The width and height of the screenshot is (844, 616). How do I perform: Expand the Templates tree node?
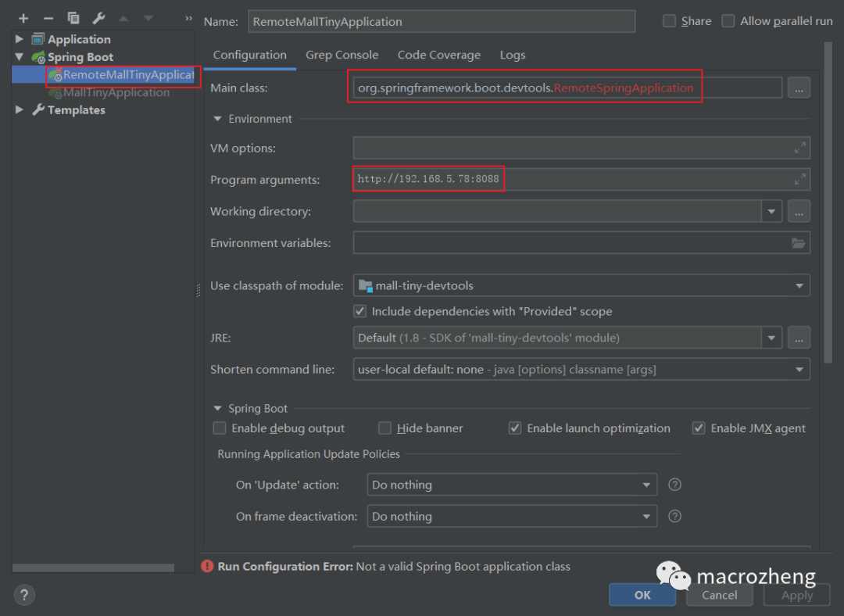point(20,109)
